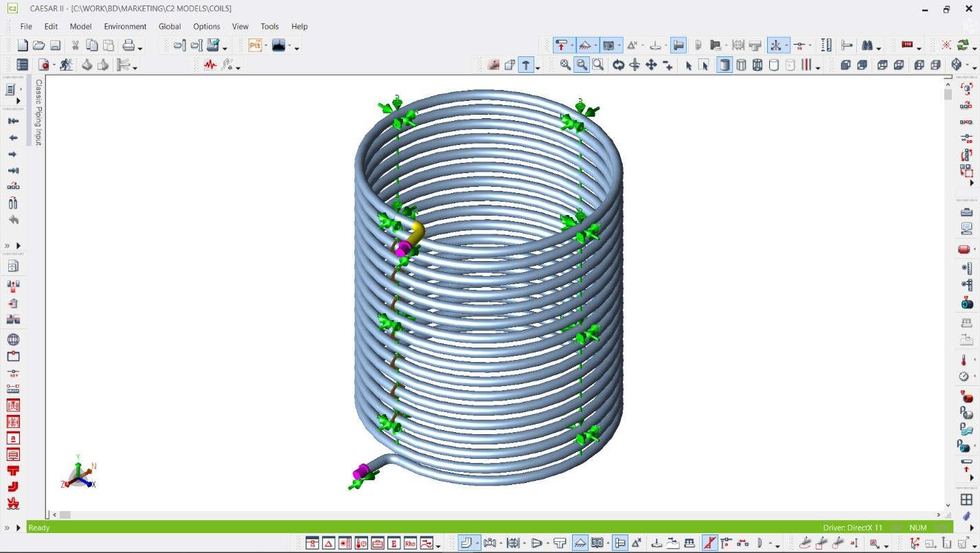This screenshot has height=553, width=980.
Task: Click the XYZ axis orientation compass
Action: tap(79, 472)
